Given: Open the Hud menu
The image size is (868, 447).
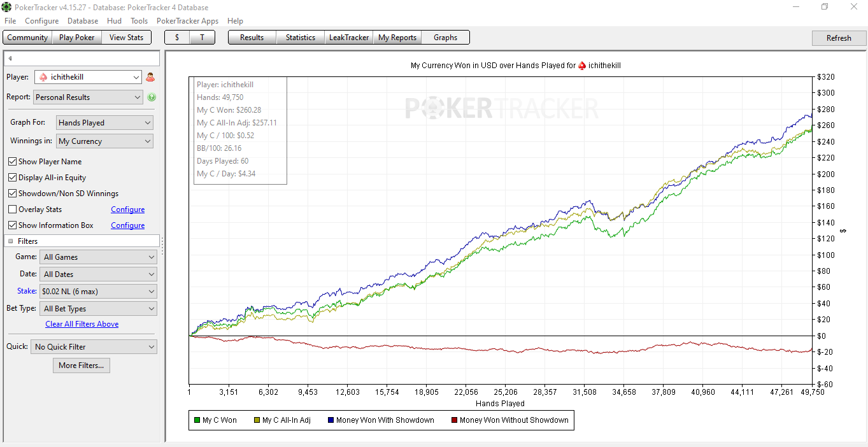Looking at the screenshot, I should tap(115, 21).
